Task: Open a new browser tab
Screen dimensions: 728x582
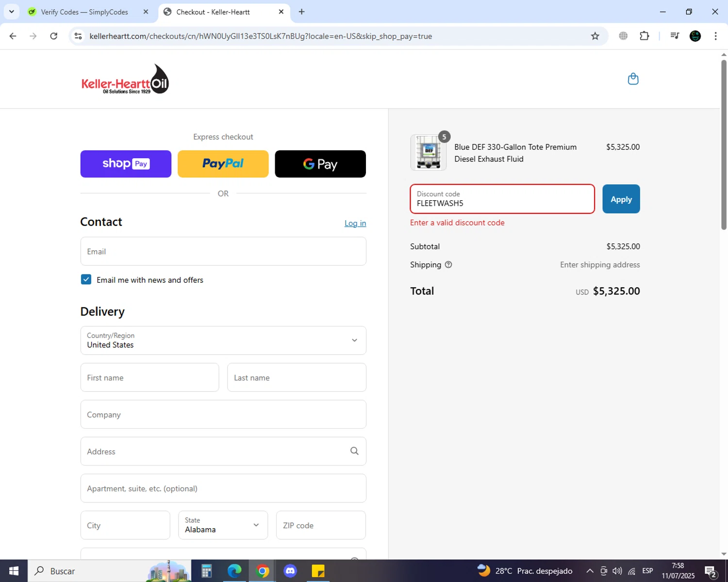Action: click(x=301, y=12)
